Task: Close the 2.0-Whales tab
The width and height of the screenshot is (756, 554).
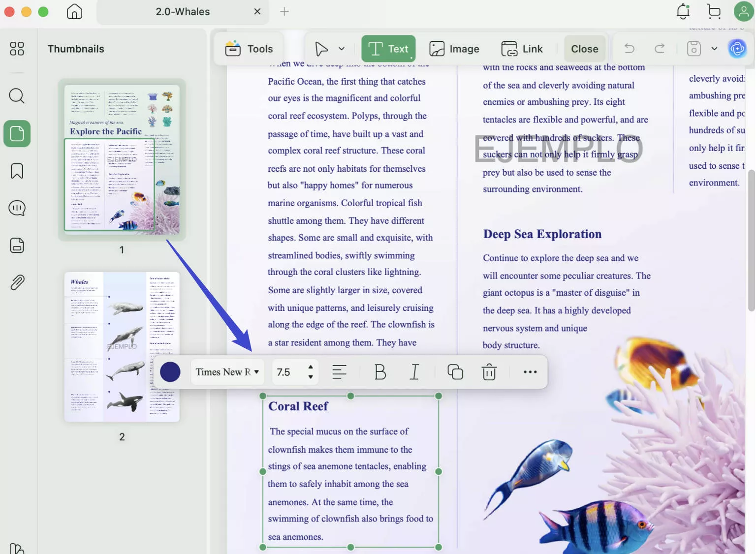Action: coord(257,11)
